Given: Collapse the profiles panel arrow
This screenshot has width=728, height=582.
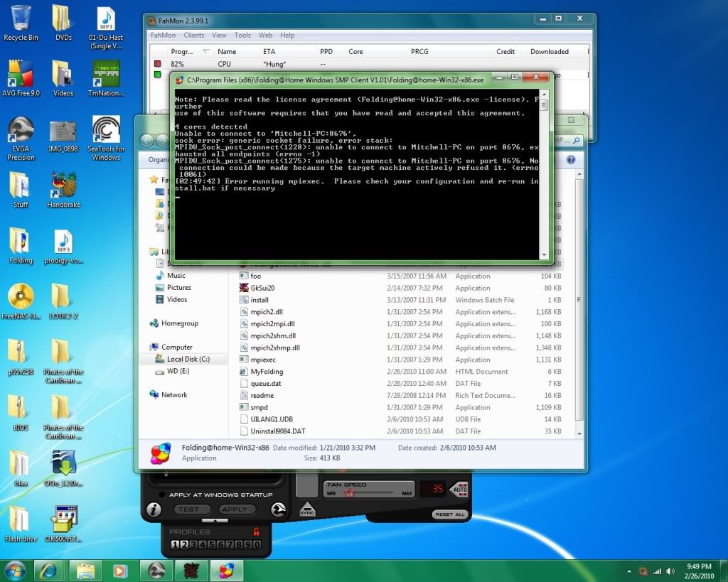Looking at the screenshot, I should point(215,520).
